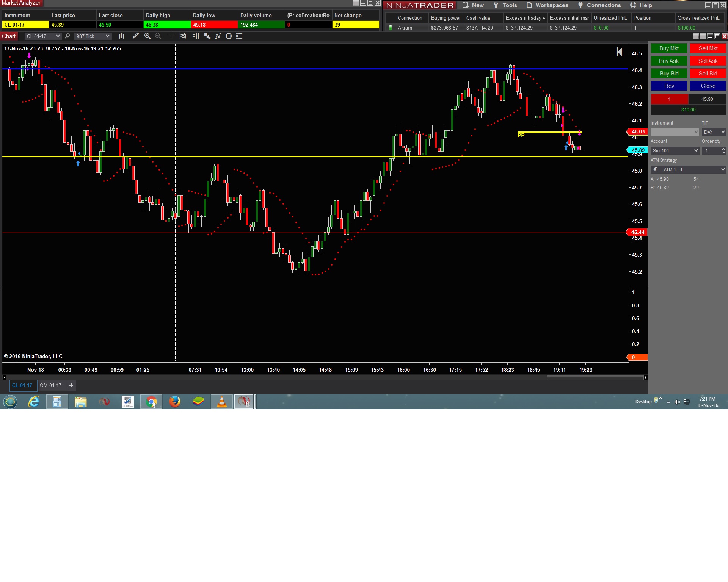The width and height of the screenshot is (728, 582).
Task: Click the strategies circular icon
Action: click(x=229, y=36)
